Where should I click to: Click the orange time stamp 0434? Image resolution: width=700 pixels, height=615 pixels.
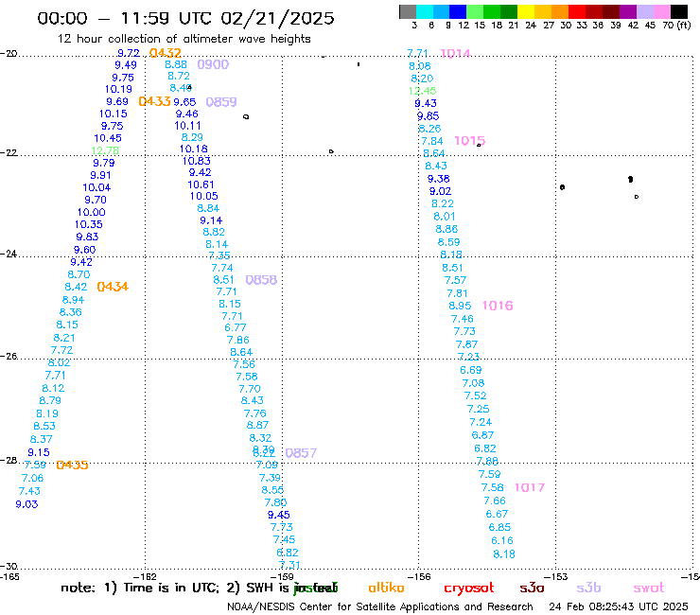(113, 287)
